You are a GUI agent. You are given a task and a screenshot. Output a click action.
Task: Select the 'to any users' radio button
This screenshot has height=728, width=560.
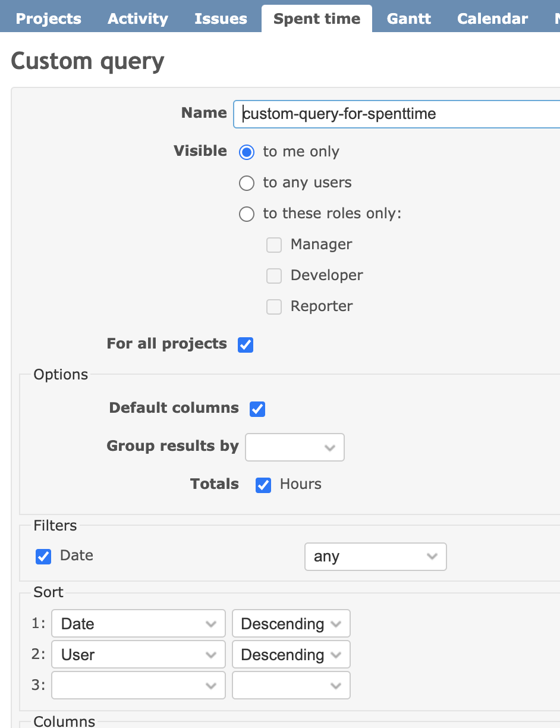247,183
